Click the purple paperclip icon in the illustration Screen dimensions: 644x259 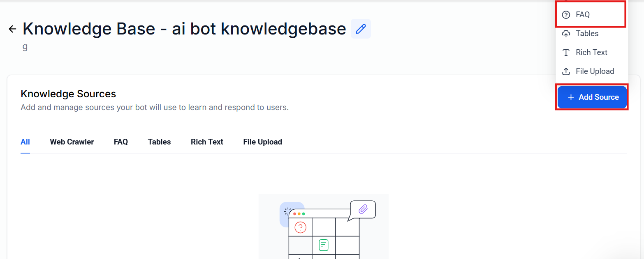(363, 209)
